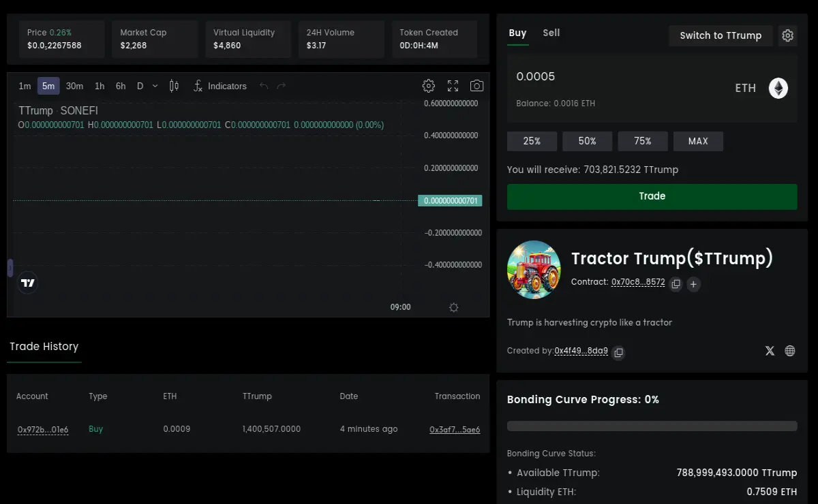Select the 30m timeframe

[x=74, y=86]
